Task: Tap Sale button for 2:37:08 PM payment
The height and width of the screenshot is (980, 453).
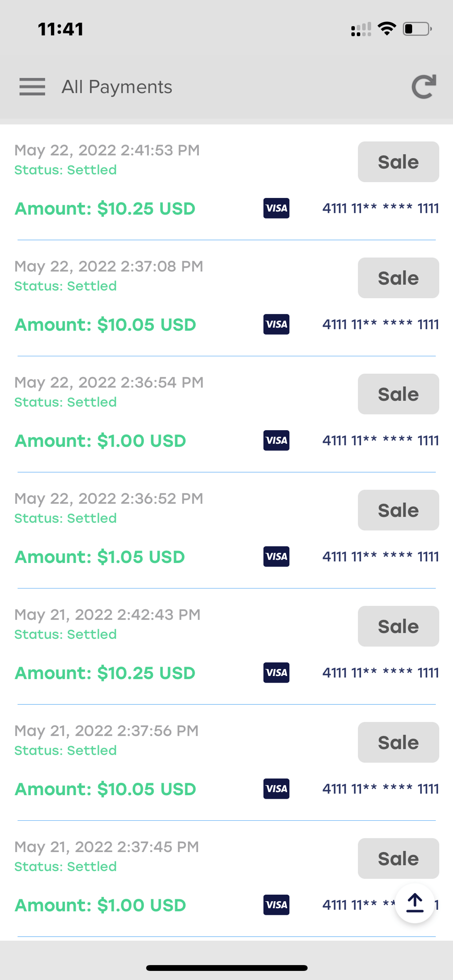Action: coord(398,278)
